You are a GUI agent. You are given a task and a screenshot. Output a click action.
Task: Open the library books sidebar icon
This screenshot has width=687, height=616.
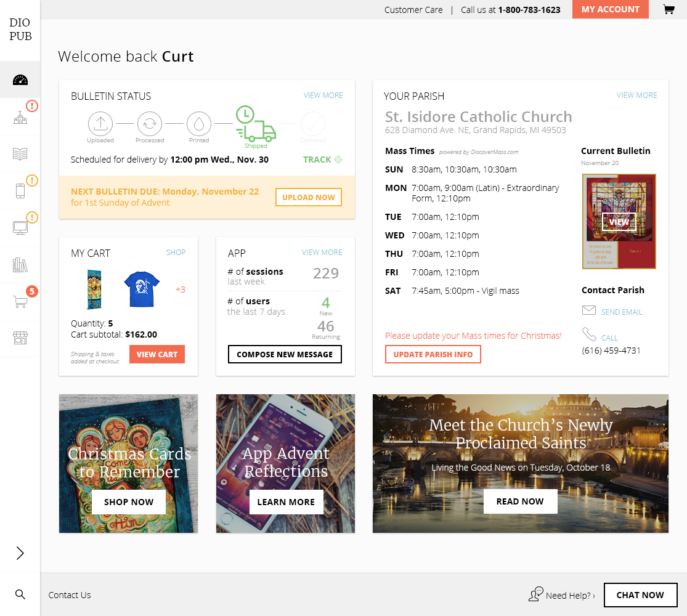click(20, 265)
